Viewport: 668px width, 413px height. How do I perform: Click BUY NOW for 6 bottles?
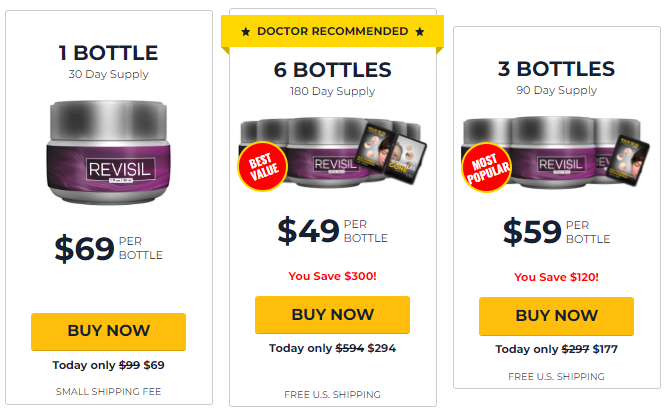pyautogui.click(x=332, y=315)
